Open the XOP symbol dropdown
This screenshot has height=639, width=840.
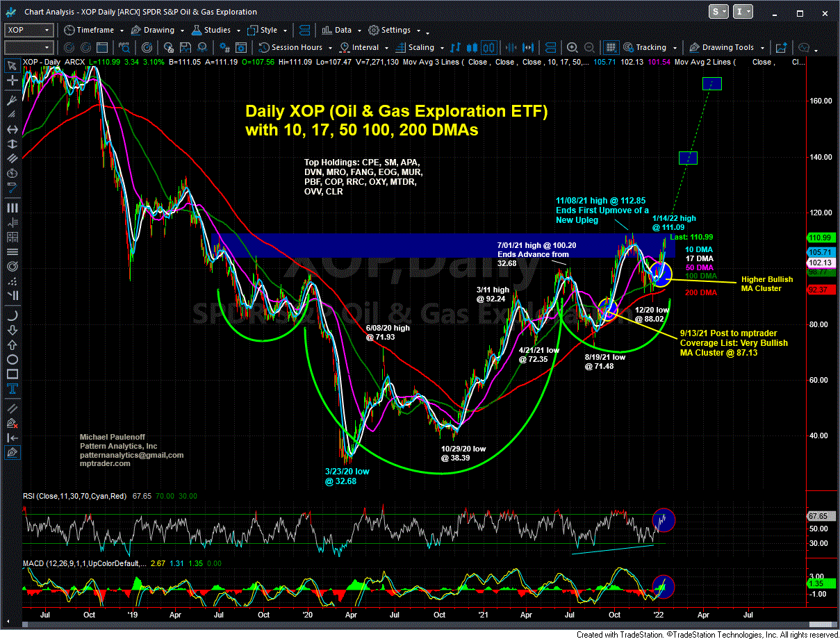pyautogui.click(x=28, y=30)
